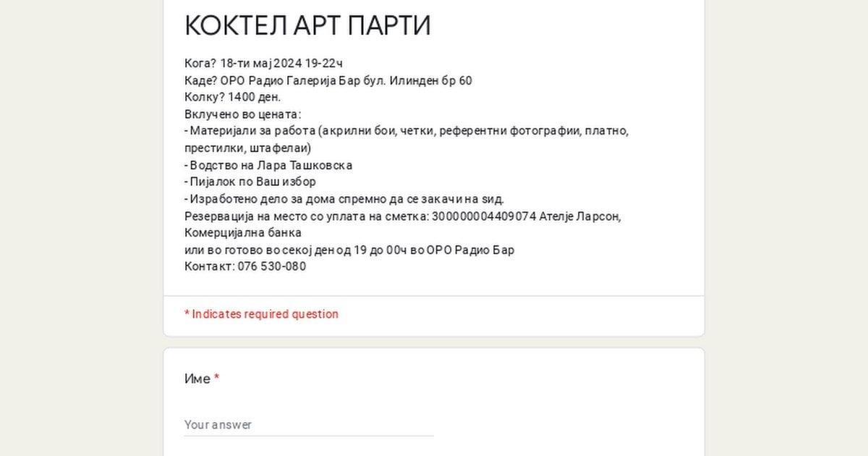Click the "Пијалок по Ваш избор" line
868x456 pixels.
coord(250,182)
